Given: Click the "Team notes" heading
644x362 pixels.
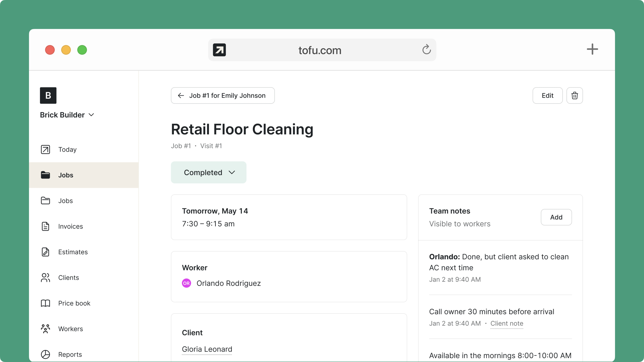Looking at the screenshot, I should [x=449, y=211].
